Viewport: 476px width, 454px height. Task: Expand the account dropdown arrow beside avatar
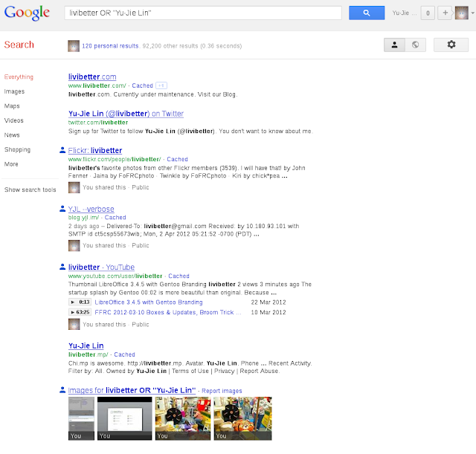coord(472,13)
